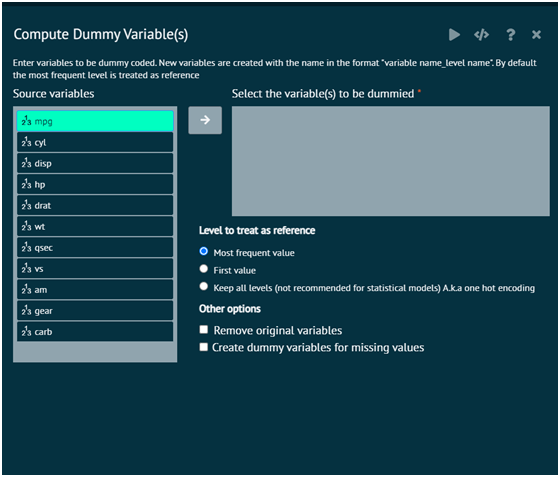Screen dimensions: 560x477
Task: Run the dialog with the play icon
Action: [454, 35]
